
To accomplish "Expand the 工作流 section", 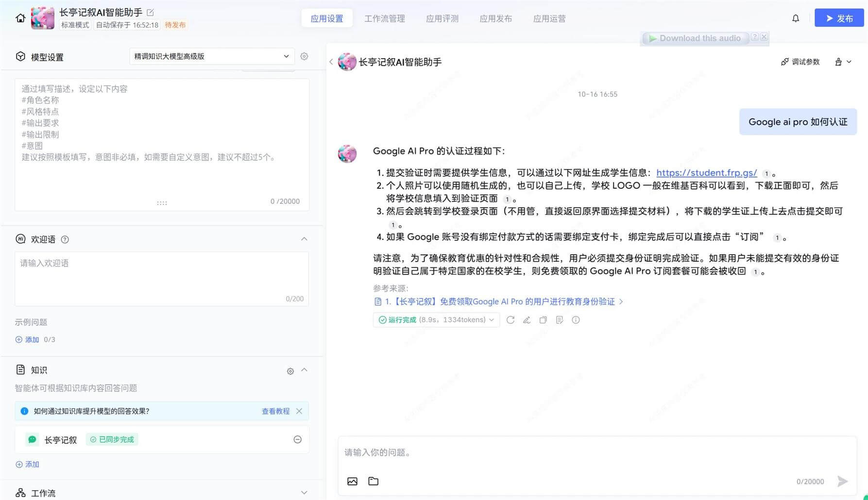I will click(x=304, y=493).
